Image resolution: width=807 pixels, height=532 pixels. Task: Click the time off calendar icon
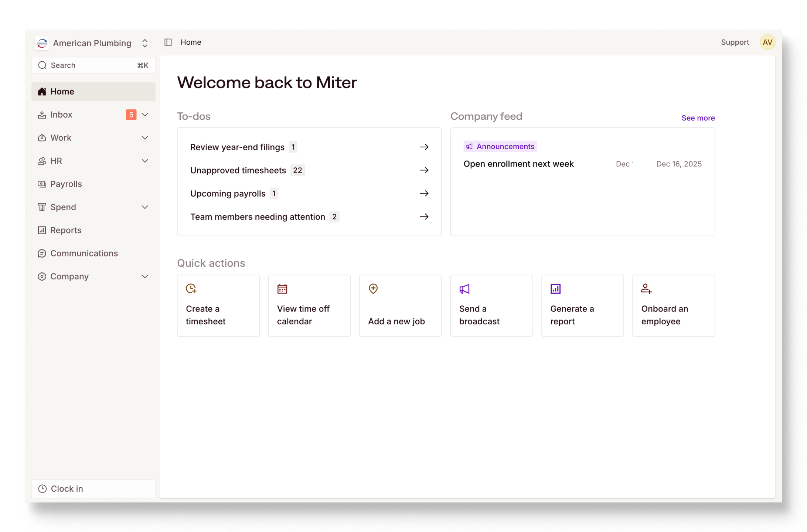[282, 289]
